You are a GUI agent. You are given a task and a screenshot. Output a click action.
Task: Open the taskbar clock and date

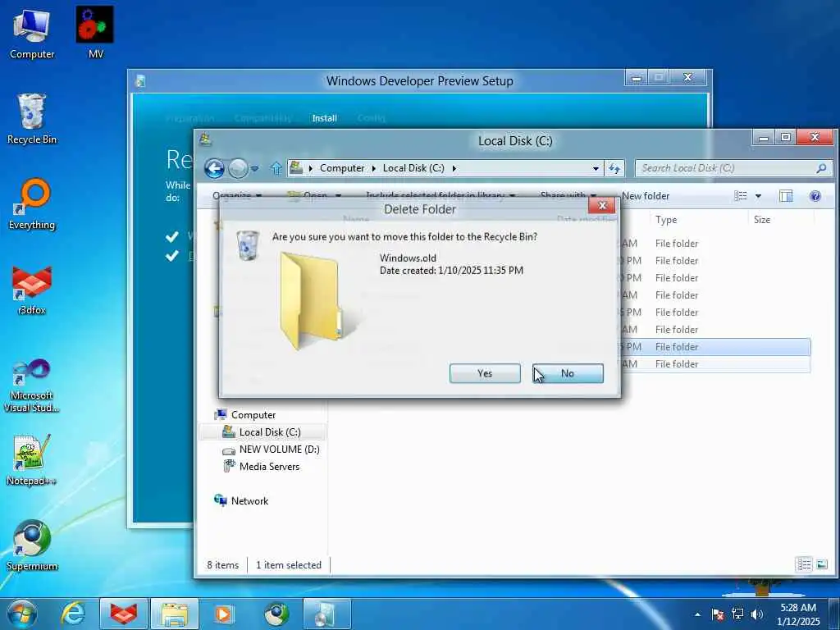pos(798,614)
